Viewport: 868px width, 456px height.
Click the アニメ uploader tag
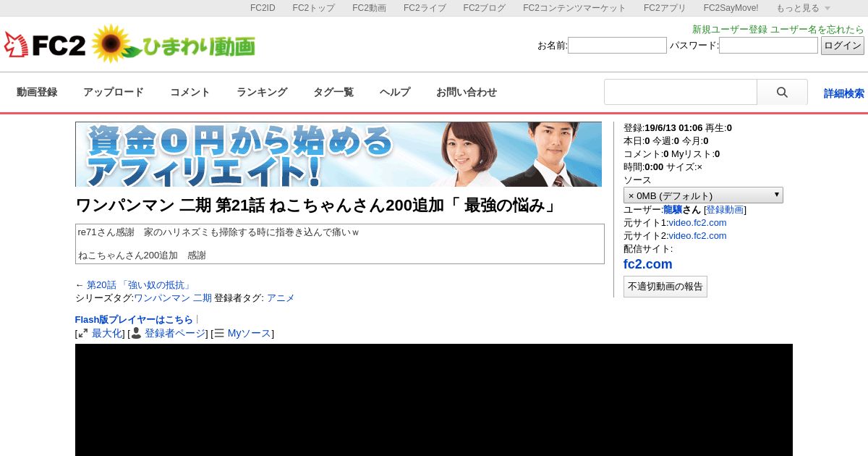click(281, 298)
